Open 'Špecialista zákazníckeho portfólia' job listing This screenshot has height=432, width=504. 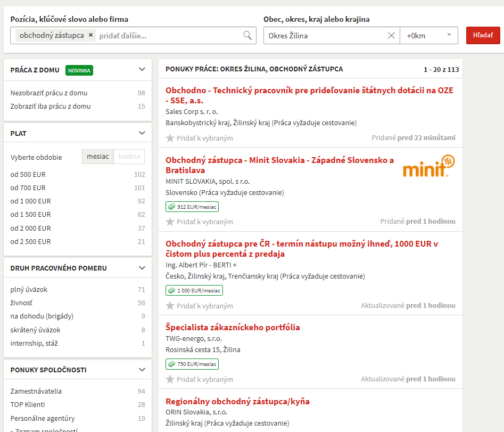(x=233, y=327)
